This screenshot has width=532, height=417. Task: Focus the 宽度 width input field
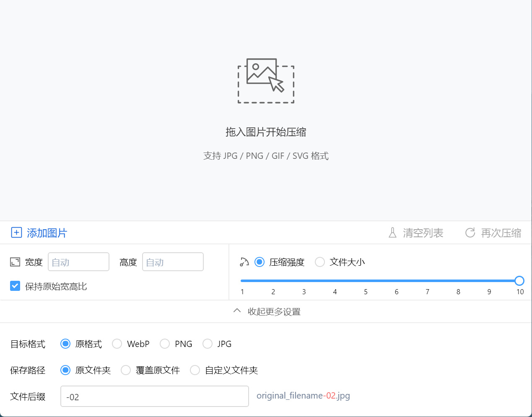tap(78, 262)
